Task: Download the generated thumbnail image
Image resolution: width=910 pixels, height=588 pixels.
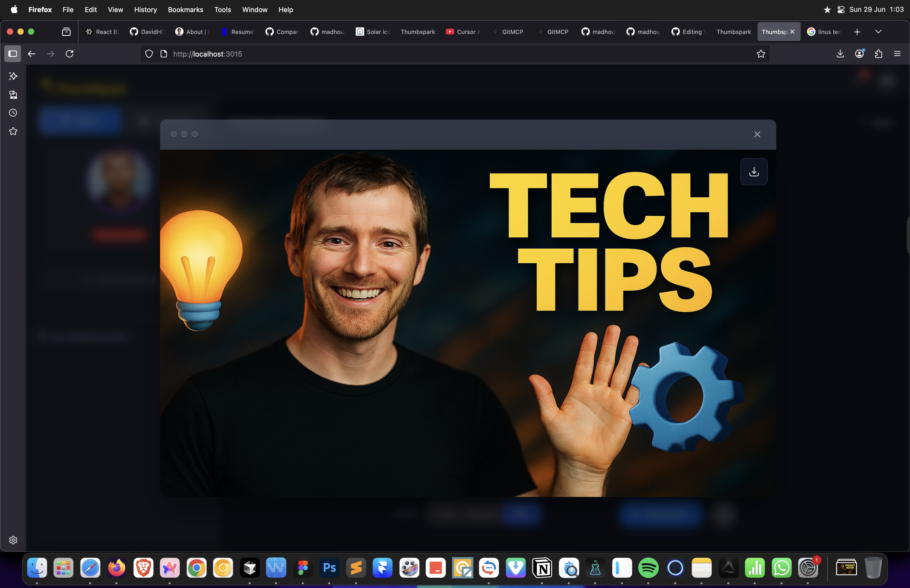Action: (754, 172)
